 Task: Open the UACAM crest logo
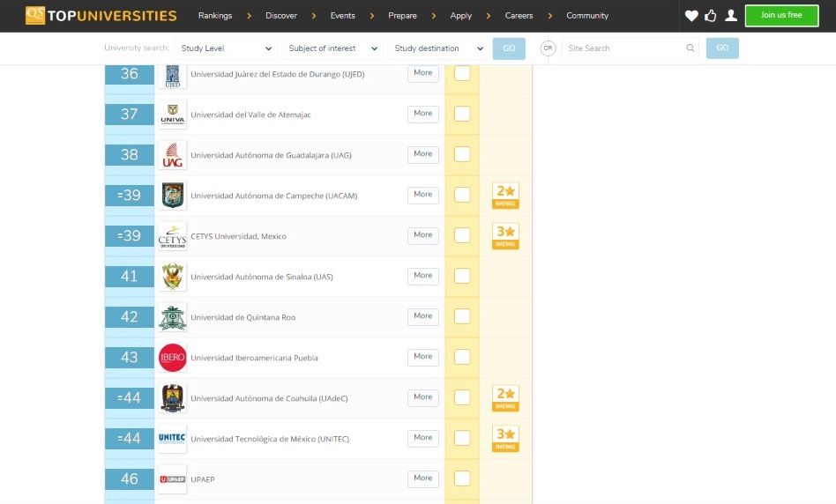pyautogui.click(x=173, y=196)
